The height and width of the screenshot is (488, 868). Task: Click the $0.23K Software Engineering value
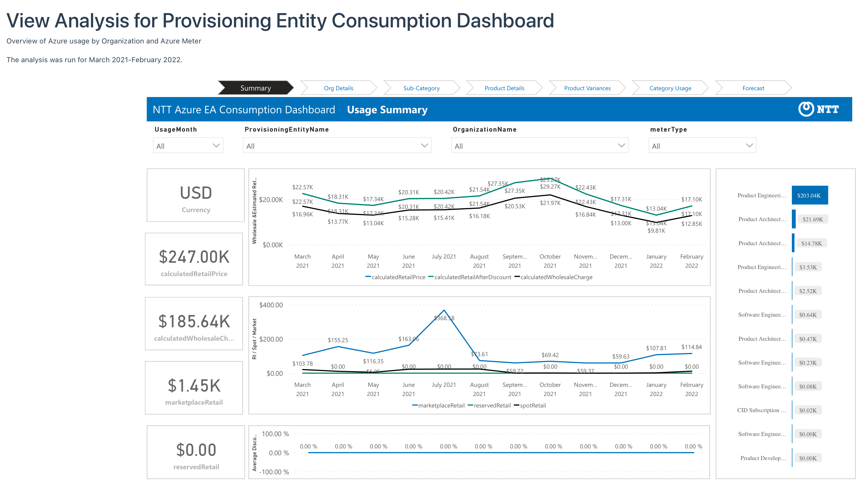[x=808, y=363]
